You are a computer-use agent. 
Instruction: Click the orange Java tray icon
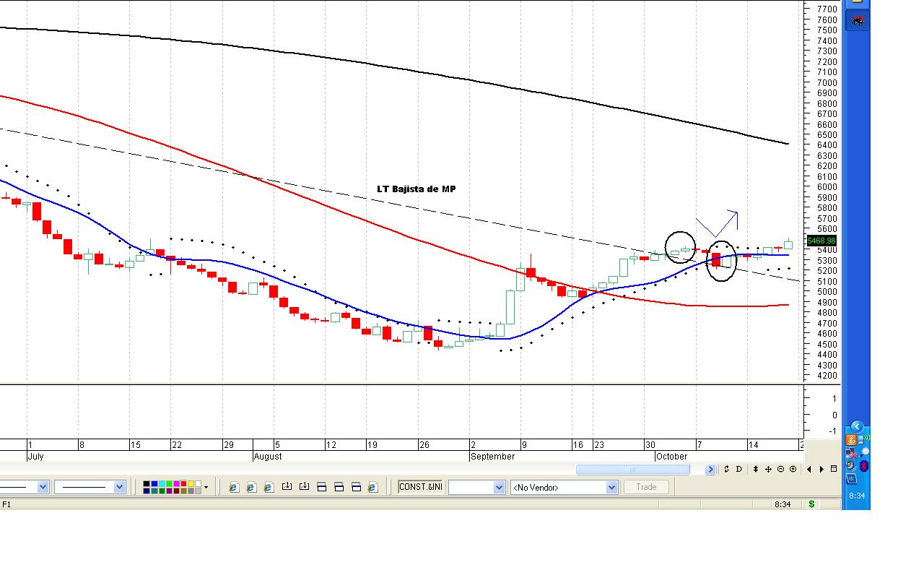[852, 439]
